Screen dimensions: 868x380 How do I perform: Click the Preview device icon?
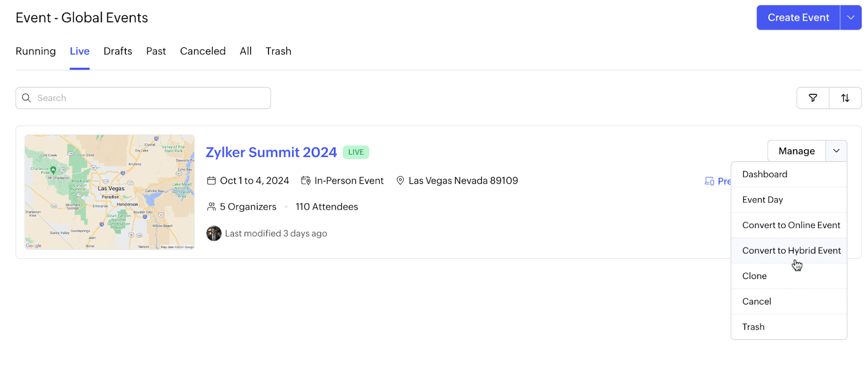click(710, 181)
